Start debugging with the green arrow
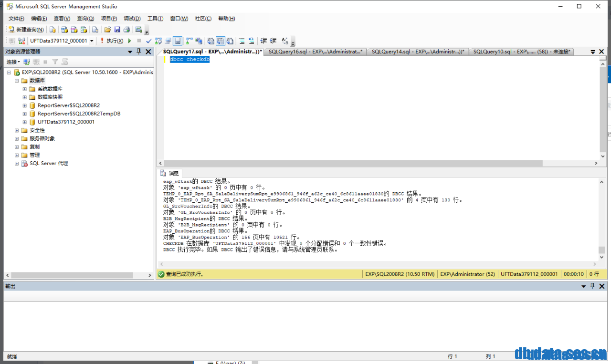The image size is (611, 364). (129, 41)
